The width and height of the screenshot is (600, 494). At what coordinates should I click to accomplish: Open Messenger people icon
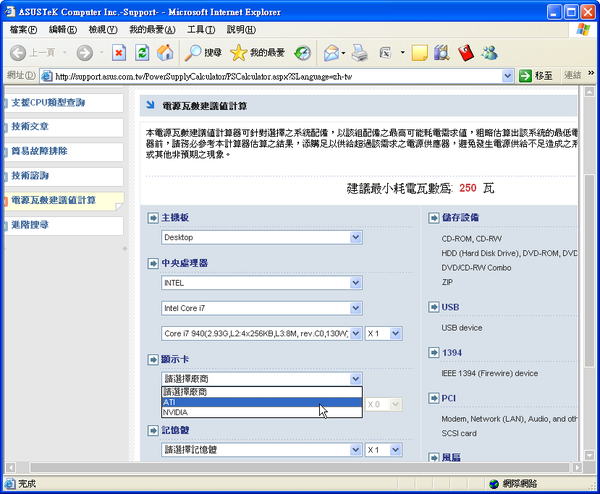pyautogui.click(x=490, y=53)
